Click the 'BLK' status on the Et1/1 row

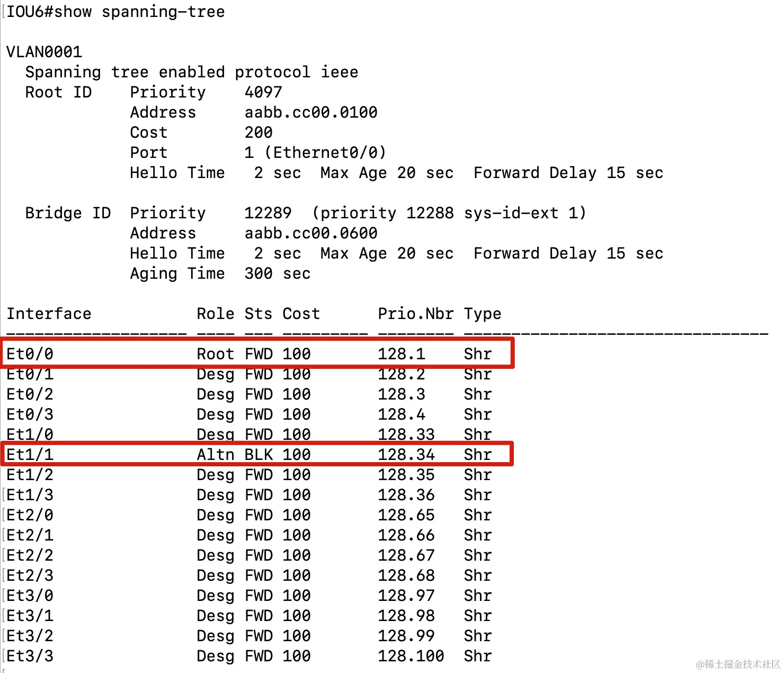pyautogui.click(x=259, y=455)
